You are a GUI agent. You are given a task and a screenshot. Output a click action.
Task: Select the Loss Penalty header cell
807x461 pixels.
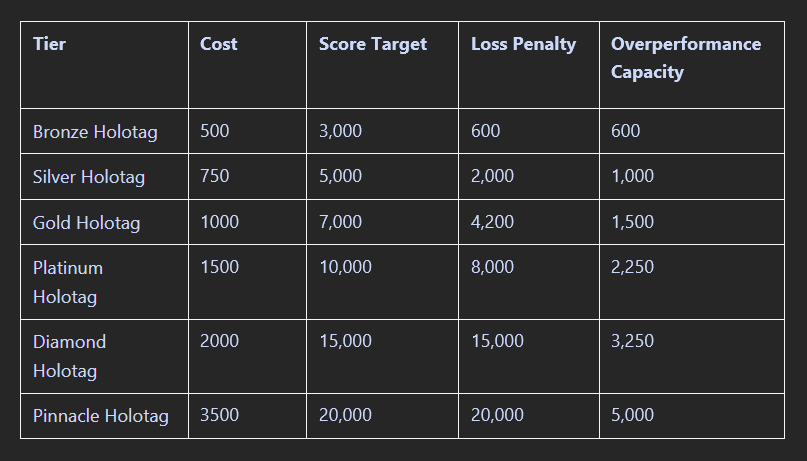point(523,44)
